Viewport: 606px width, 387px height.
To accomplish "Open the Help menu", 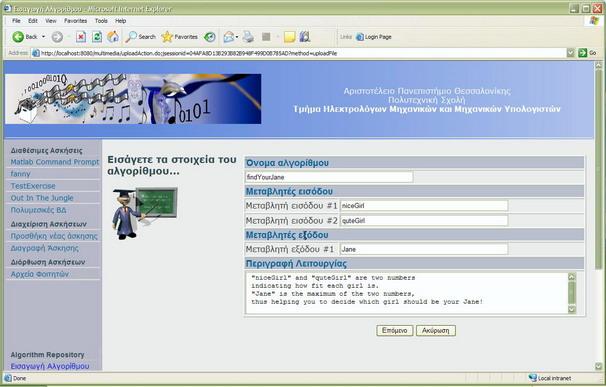I will [x=121, y=21].
